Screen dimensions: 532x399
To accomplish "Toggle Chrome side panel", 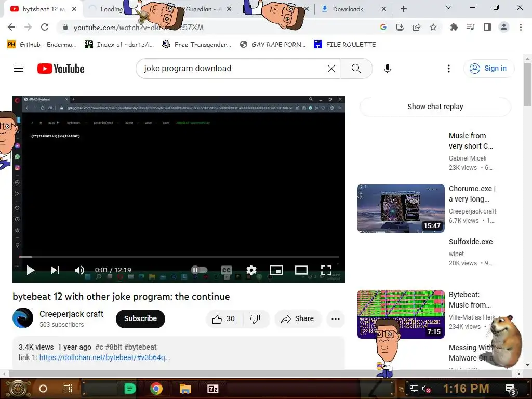I will point(487,27).
